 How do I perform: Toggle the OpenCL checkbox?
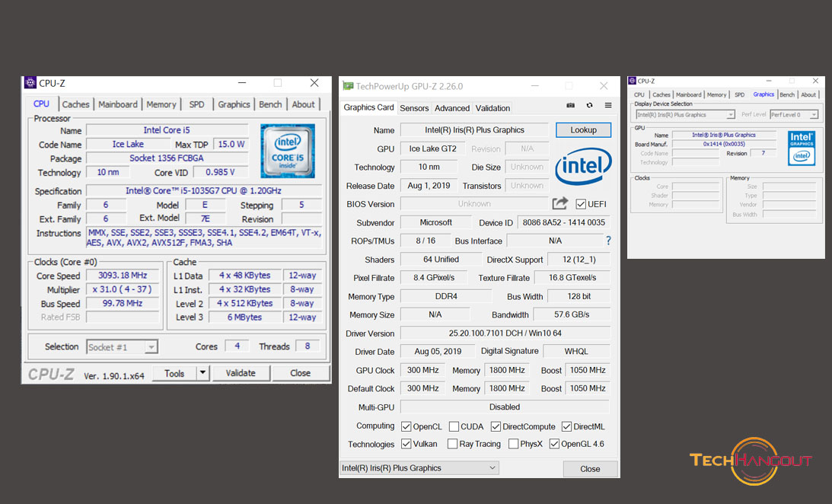(x=406, y=426)
